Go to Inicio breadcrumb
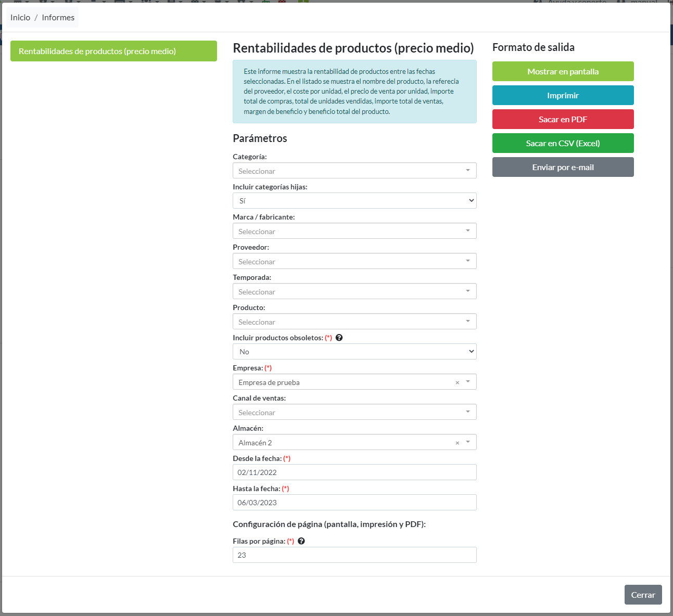 (20, 18)
